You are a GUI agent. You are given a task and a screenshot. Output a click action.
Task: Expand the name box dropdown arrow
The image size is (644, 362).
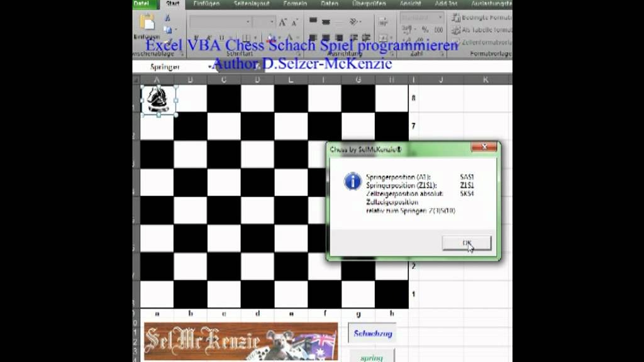click(209, 67)
